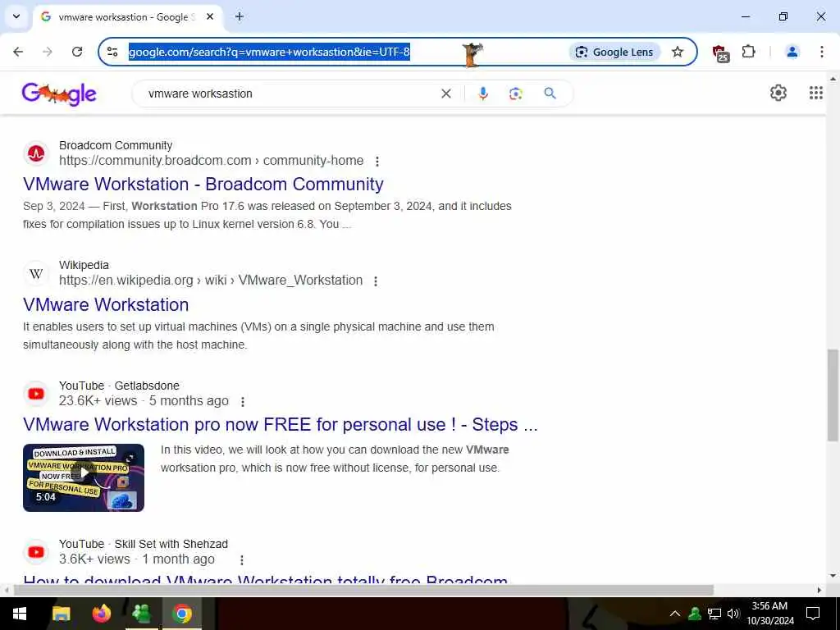Open the Windows Start menu
This screenshot has width=840, height=630.
[x=20, y=614]
